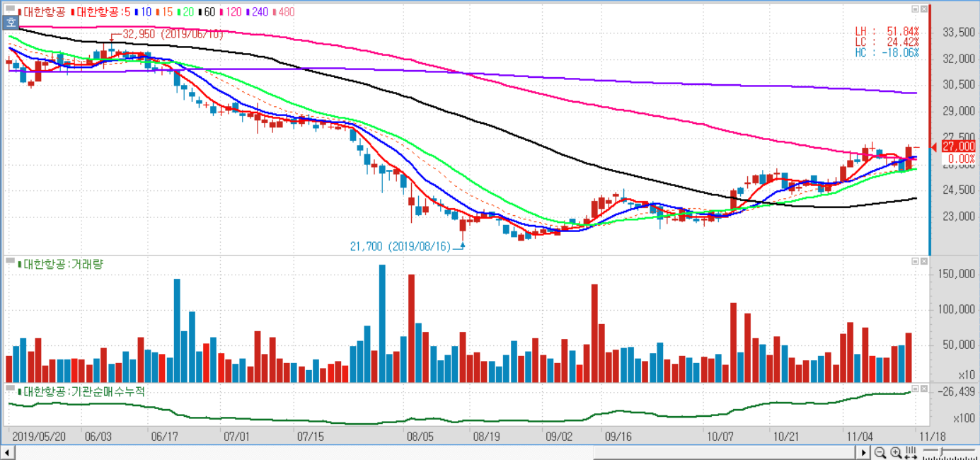This screenshot has width=980, height=460.
Task: Click the current price 27,000 tag
Action: click(x=959, y=146)
